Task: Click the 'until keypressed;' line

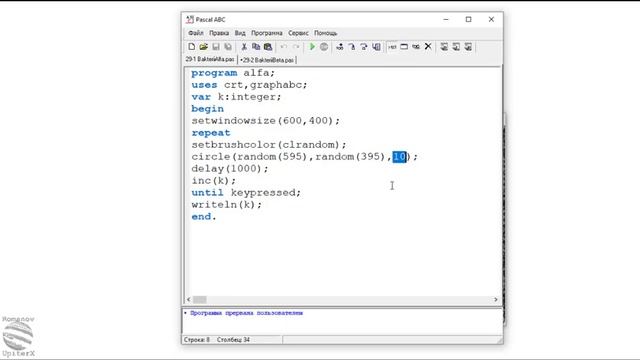Action: point(246,193)
